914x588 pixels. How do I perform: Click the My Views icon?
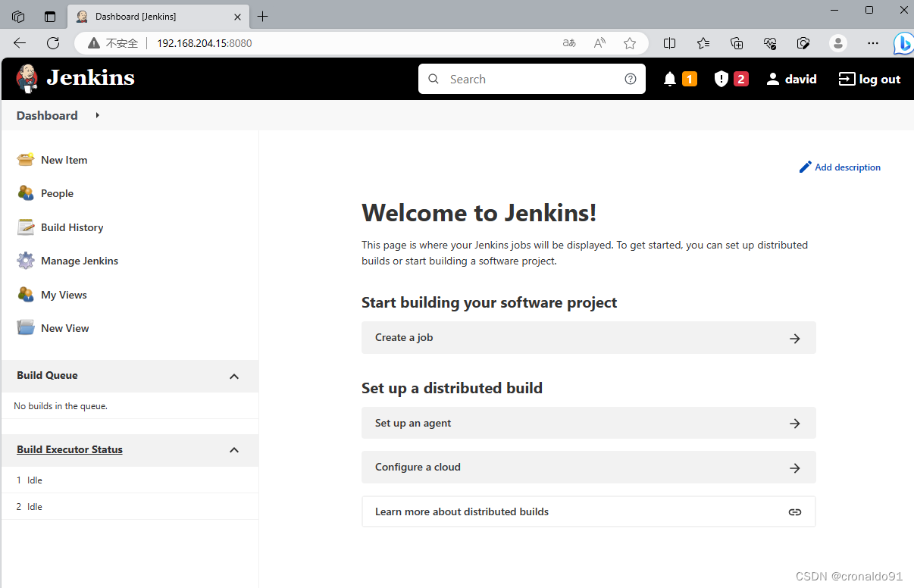[x=26, y=295]
